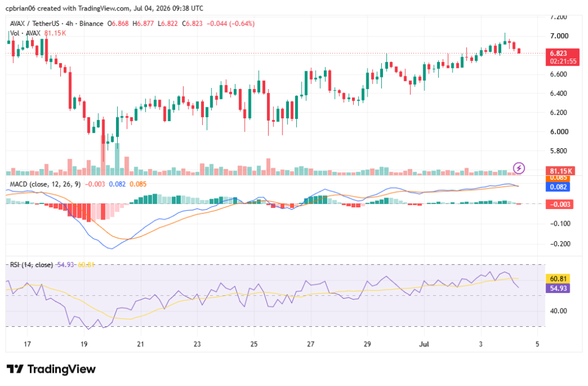Click the Binance exchange label
This screenshot has width=588, height=386.
click(x=91, y=24)
